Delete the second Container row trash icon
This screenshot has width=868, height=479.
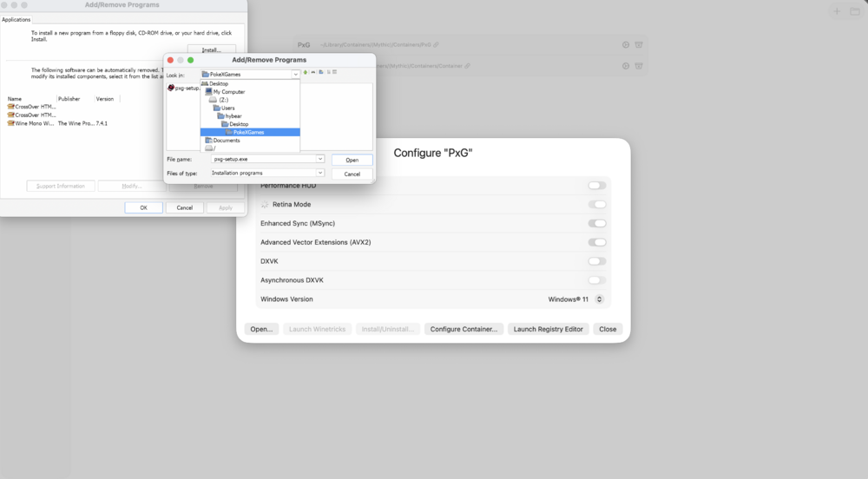[639, 66]
